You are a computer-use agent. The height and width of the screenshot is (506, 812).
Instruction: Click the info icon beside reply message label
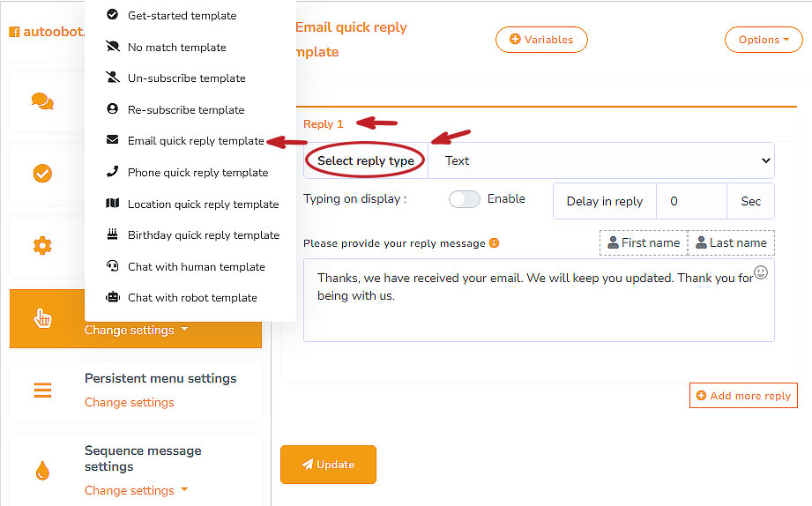[494, 242]
